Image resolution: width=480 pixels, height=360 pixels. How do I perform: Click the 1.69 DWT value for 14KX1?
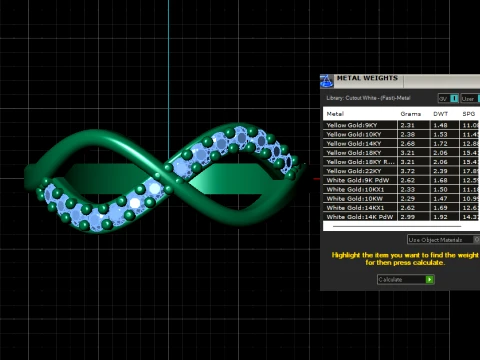point(440,208)
